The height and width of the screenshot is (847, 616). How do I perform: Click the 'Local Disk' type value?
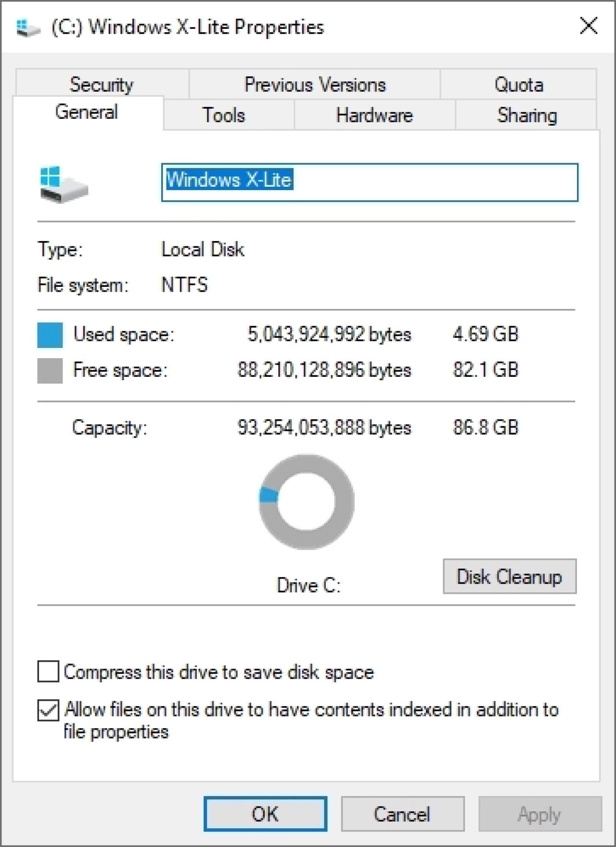click(203, 249)
